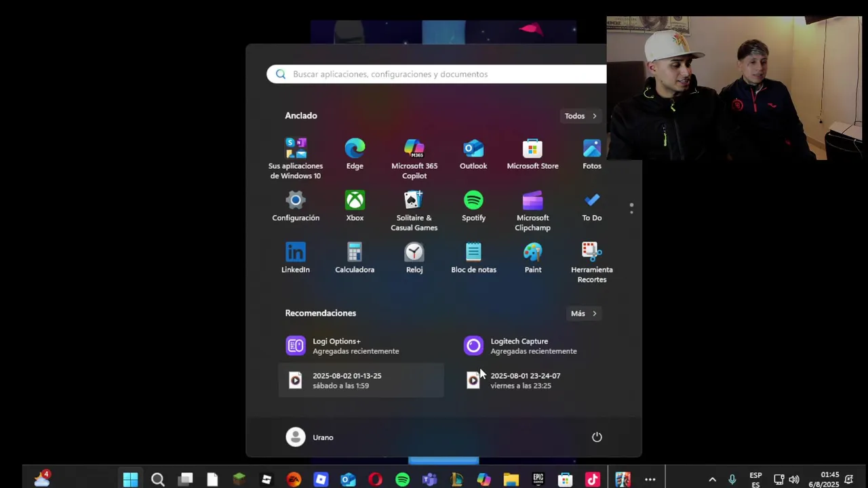Launch Epic Games from the taskbar
The width and height of the screenshot is (868, 488).
(x=538, y=480)
